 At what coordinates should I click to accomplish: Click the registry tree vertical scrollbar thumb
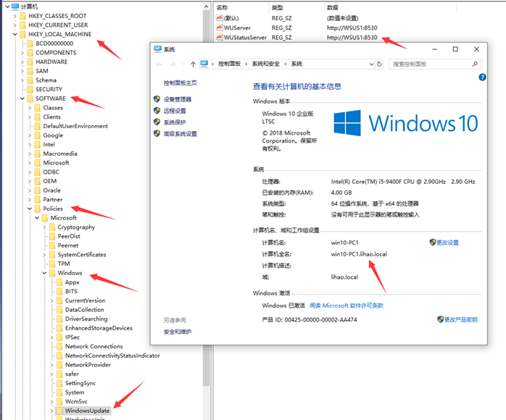(x=206, y=197)
